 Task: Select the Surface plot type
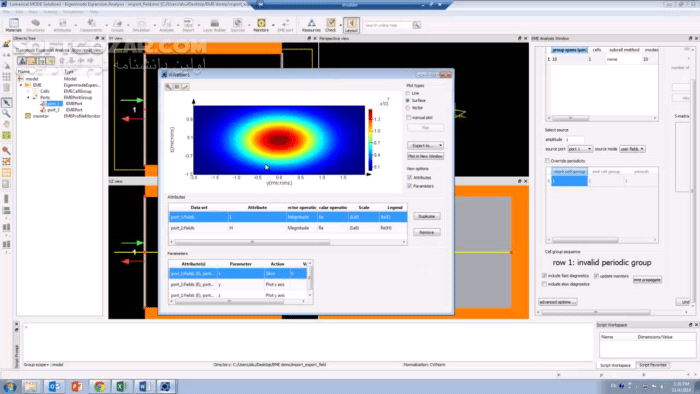pos(408,100)
